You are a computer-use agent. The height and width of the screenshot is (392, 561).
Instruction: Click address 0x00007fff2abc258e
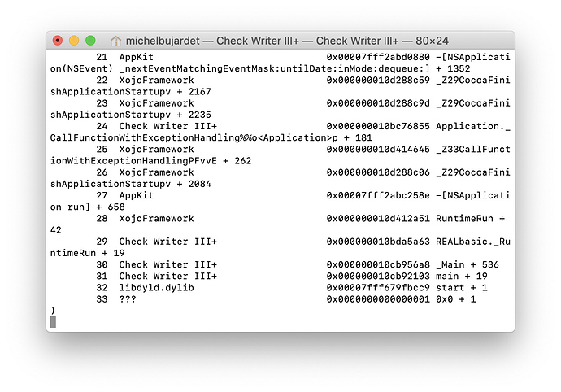(x=378, y=195)
